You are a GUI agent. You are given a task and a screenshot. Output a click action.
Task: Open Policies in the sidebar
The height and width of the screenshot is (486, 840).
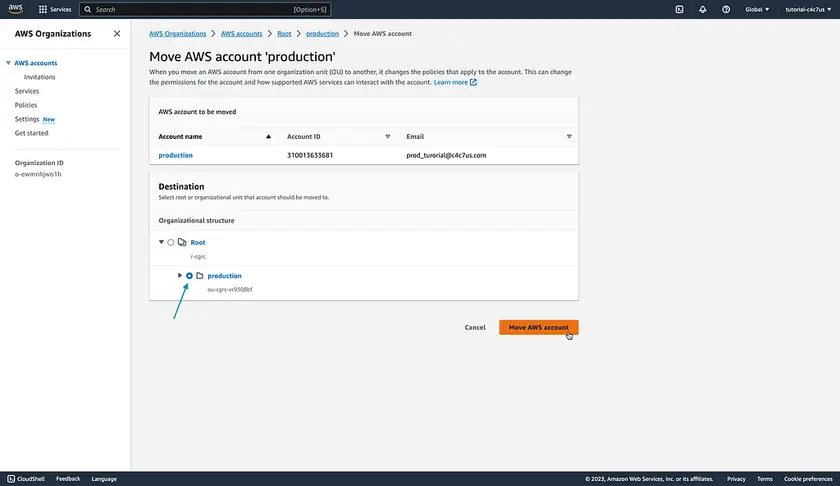(26, 105)
